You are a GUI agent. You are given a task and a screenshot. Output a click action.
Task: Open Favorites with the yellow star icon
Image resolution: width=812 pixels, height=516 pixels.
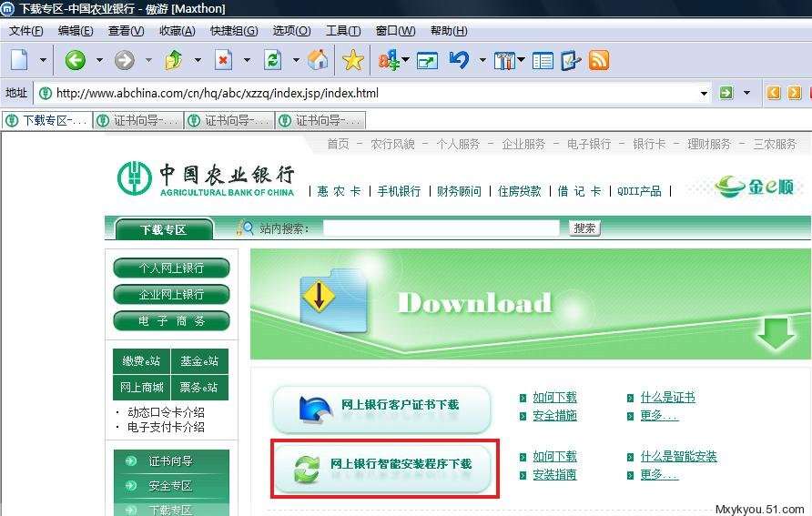point(352,60)
